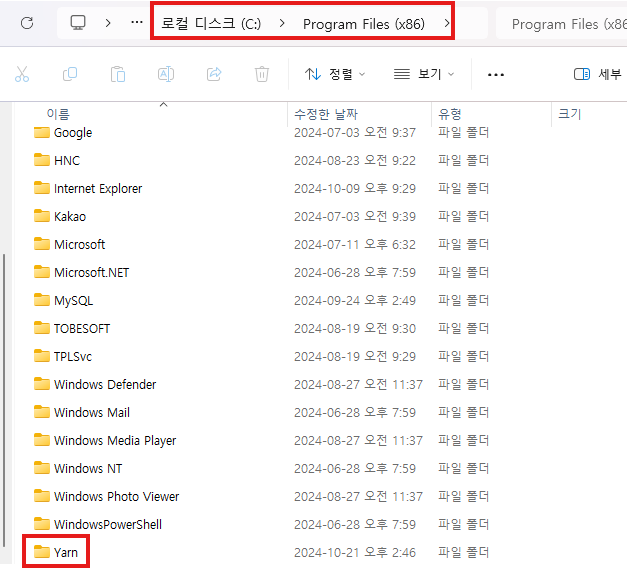Click date 2024-10-21 오후 2:46 of Yarn
The image size is (627, 568).
click(x=355, y=553)
